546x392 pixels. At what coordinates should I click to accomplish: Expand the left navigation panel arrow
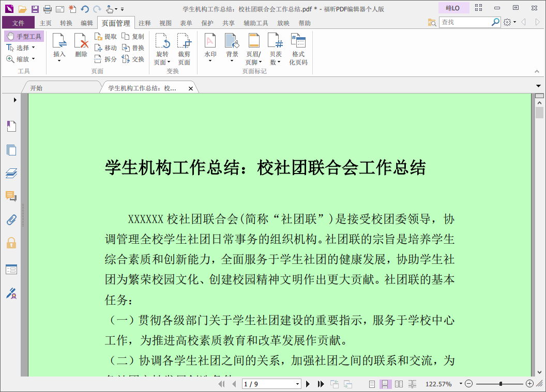pyautogui.click(x=15, y=100)
